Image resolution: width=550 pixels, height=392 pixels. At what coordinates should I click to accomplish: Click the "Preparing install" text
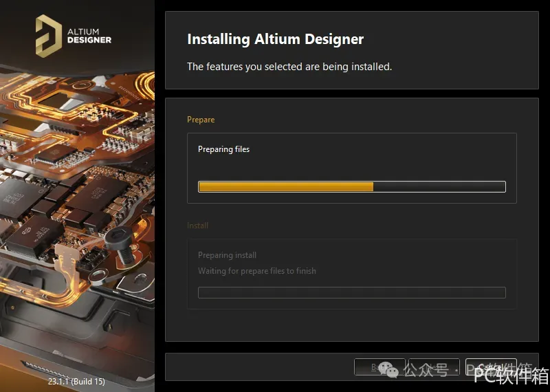click(x=228, y=255)
